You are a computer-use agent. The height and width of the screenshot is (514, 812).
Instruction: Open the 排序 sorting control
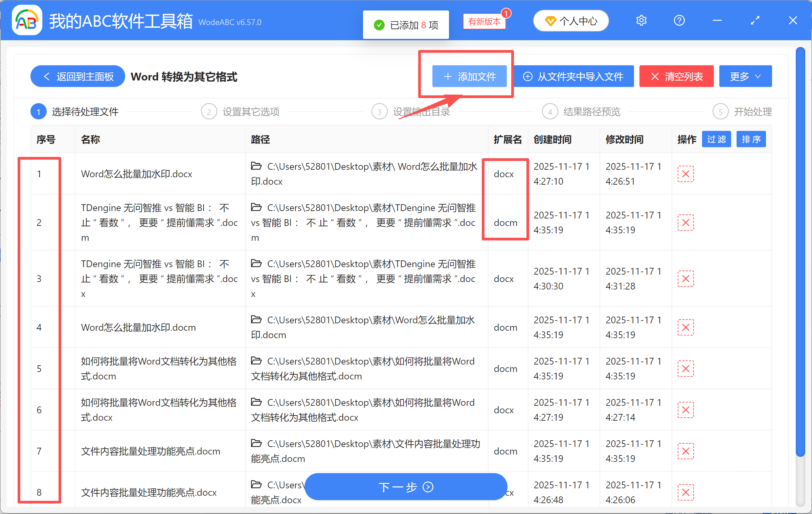point(751,139)
